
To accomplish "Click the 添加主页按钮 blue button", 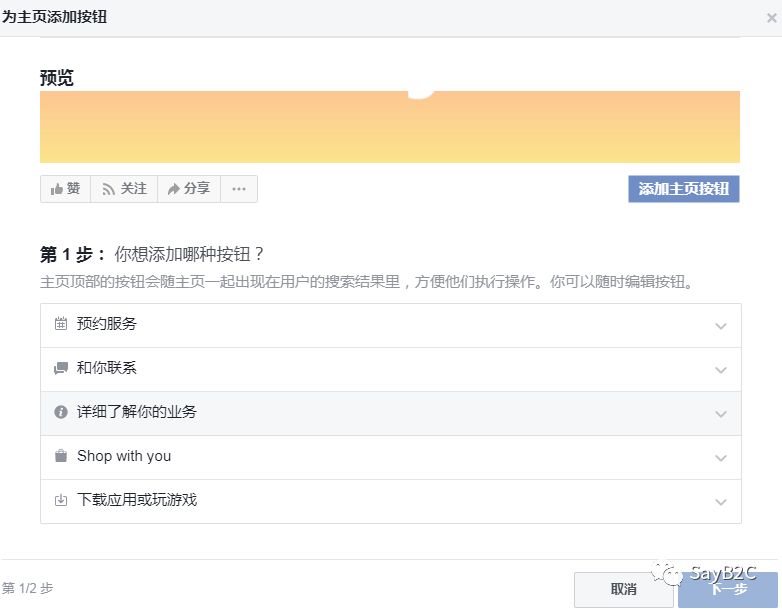I will point(684,189).
